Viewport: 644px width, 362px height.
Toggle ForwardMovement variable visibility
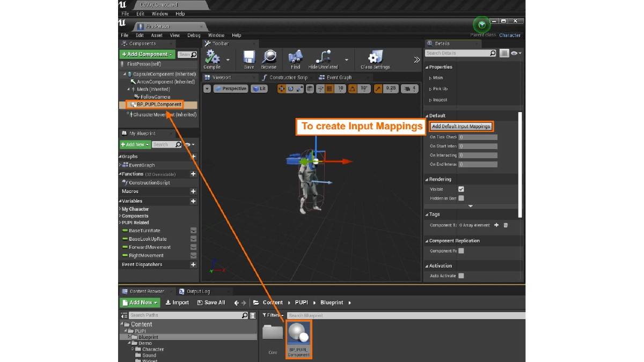[x=193, y=247]
